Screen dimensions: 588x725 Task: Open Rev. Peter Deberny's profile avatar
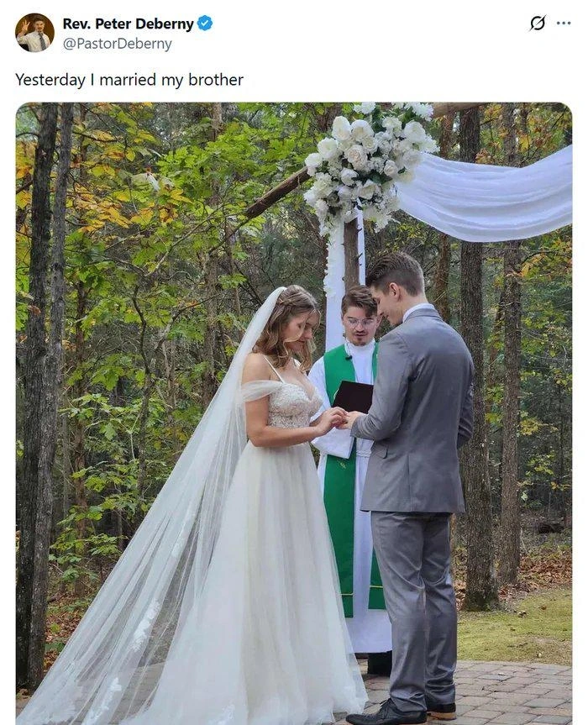click(34, 33)
